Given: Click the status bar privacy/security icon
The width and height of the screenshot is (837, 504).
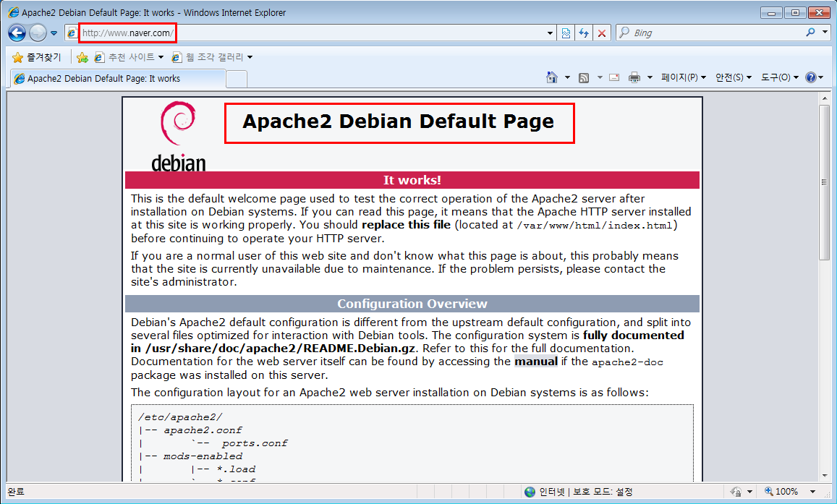Looking at the screenshot, I should point(736,492).
